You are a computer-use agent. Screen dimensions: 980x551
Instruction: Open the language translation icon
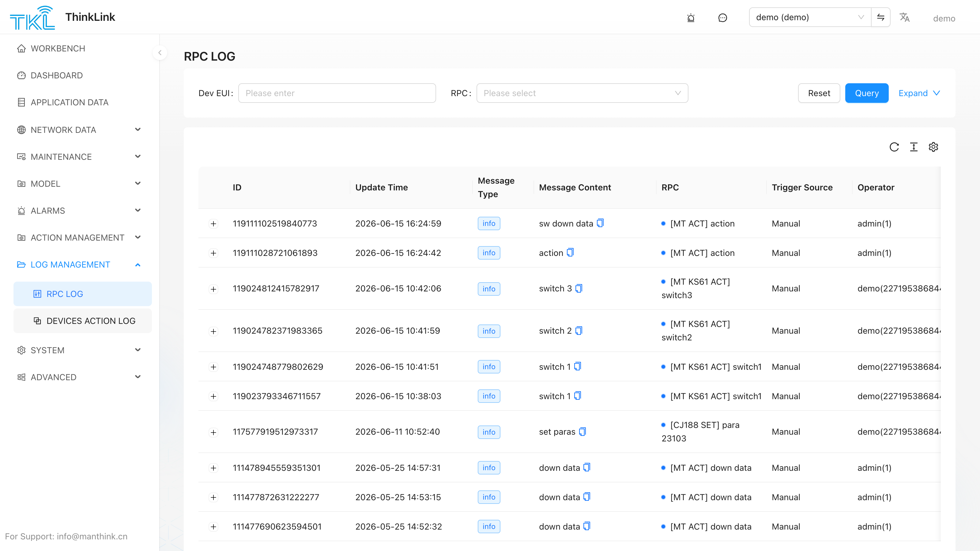(x=904, y=17)
